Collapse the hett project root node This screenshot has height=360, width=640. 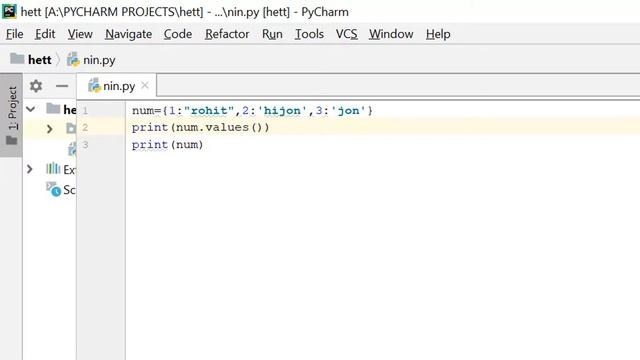tap(31, 109)
